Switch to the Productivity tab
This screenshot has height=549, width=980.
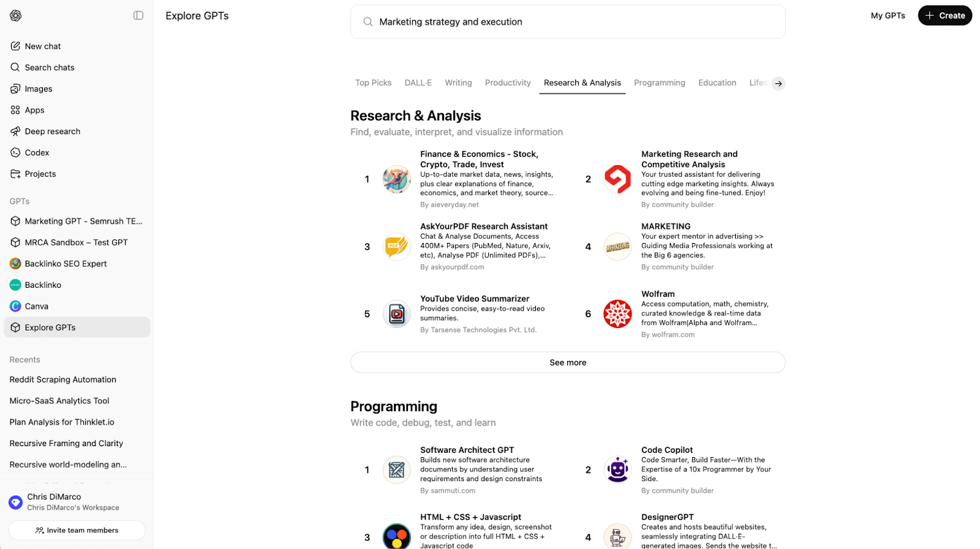click(x=508, y=83)
